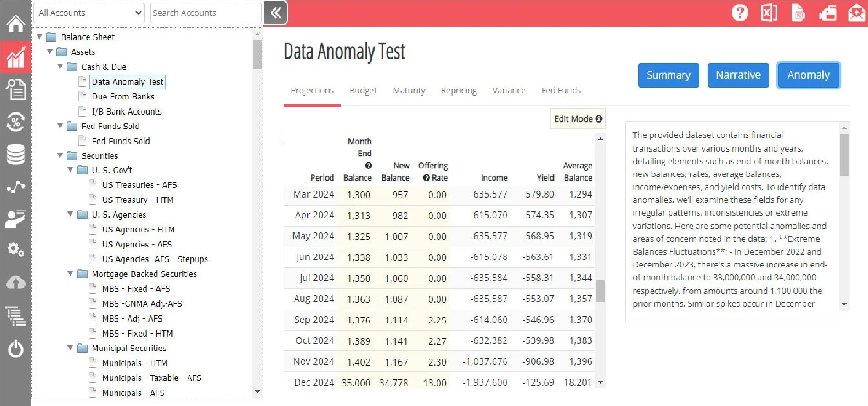Click Nov 2024 Income -1,037,676 value
Screen dimensions: 868x406
[x=485, y=361]
